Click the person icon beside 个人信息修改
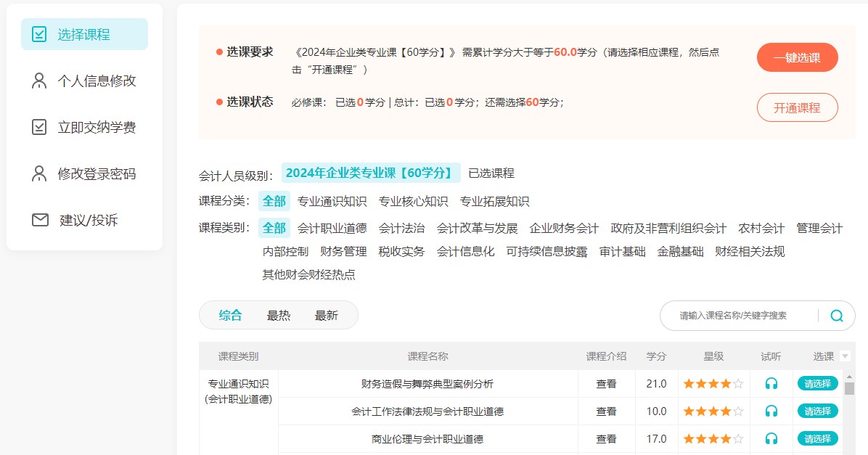The width and height of the screenshot is (868, 455). pos(39,81)
